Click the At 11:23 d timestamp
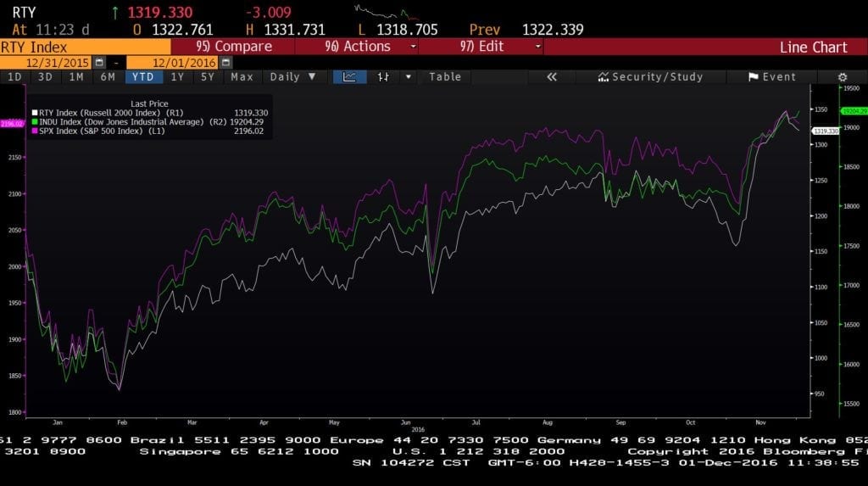This screenshot has height=486, width=868. click(x=50, y=30)
